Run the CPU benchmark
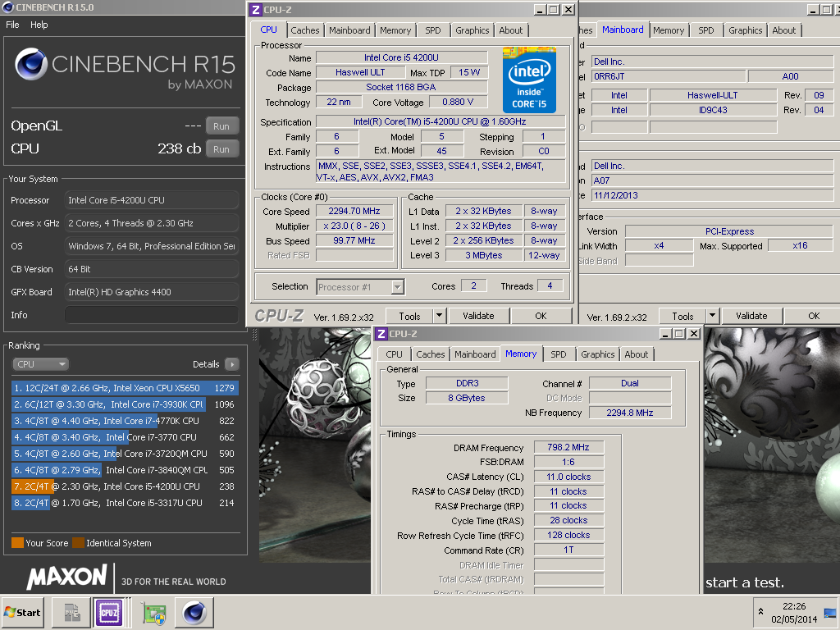This screenshot has height=630, width=840. pos(221,149)
